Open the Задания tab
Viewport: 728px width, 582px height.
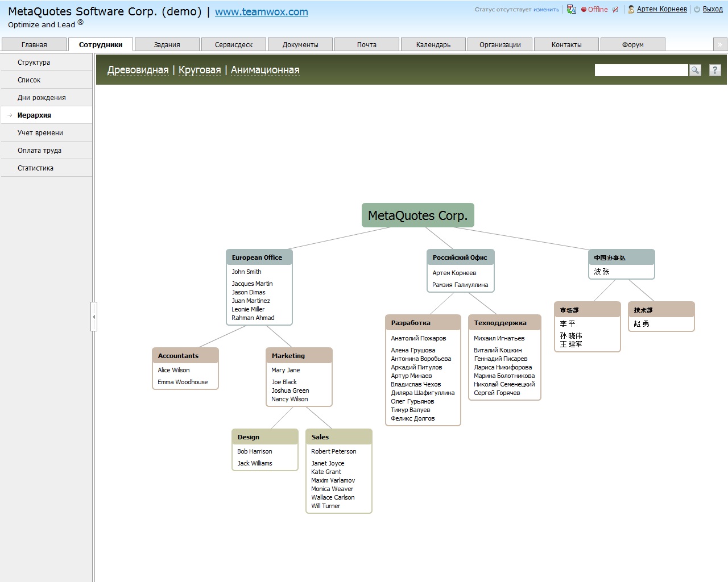click(x=167, y=44)
